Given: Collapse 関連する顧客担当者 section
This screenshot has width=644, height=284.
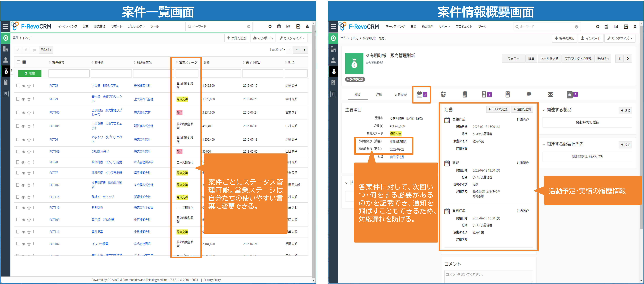Looking at the screenshot, I should pyautogui.click(x=543, y=144).
